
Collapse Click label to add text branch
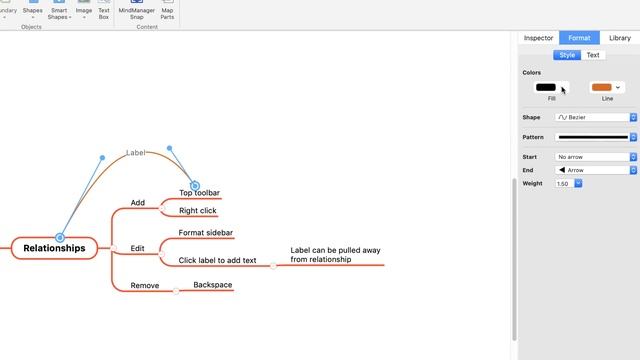click(x=273, y=266)
